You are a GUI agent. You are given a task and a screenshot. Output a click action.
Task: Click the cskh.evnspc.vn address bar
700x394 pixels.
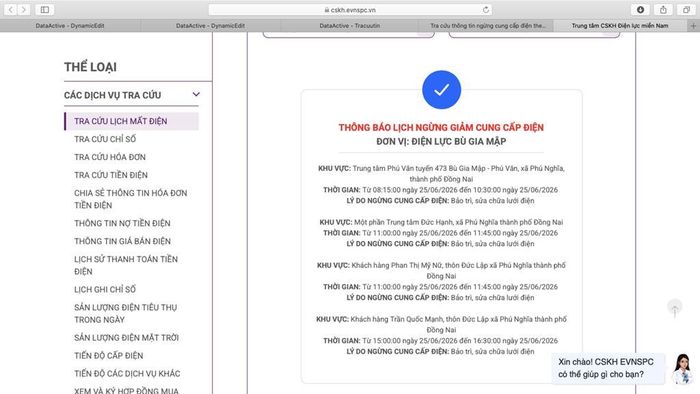(x=350, y=9)
